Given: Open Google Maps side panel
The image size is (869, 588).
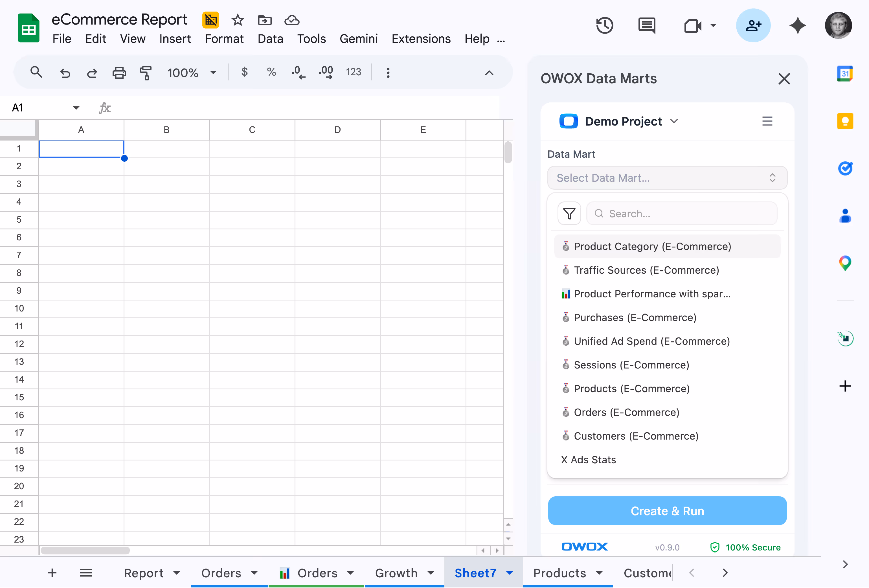Looking at the screenshot, I should [x=845, y=263].
